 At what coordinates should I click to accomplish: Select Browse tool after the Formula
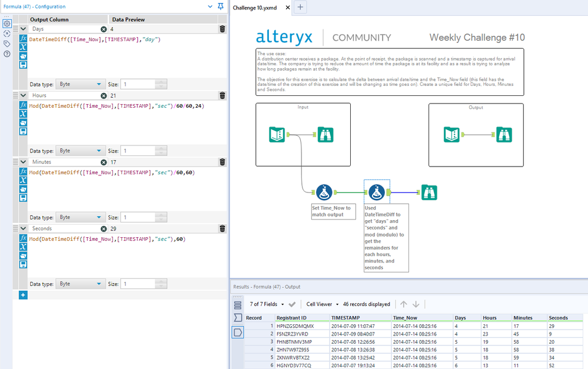[428, 192]
